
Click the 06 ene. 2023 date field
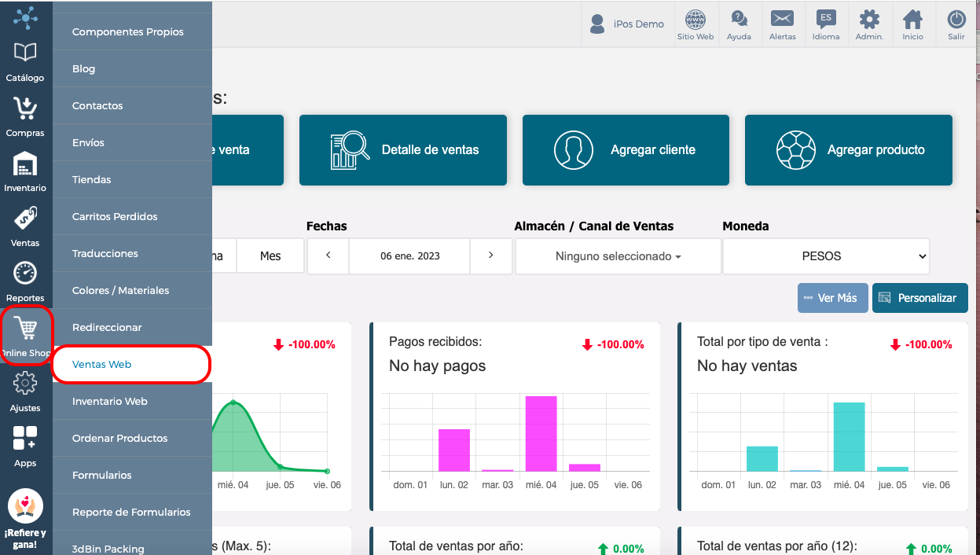pyautogui.click(x=409, y=256)
